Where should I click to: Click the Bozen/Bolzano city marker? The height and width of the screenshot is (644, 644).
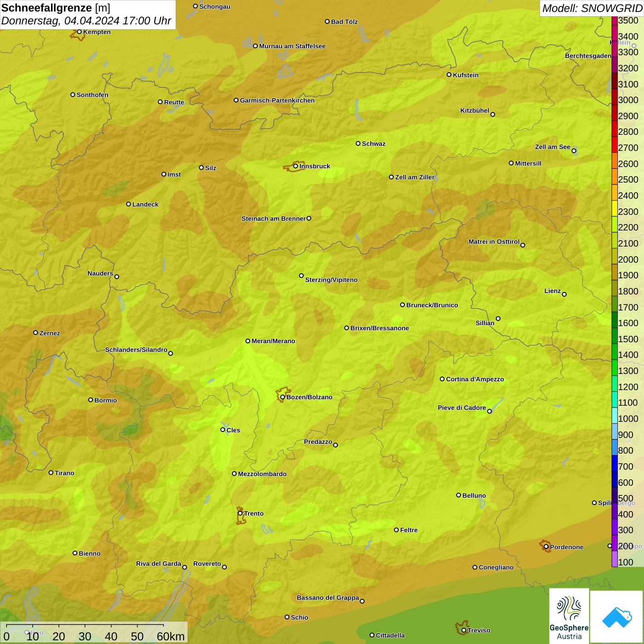282,397
